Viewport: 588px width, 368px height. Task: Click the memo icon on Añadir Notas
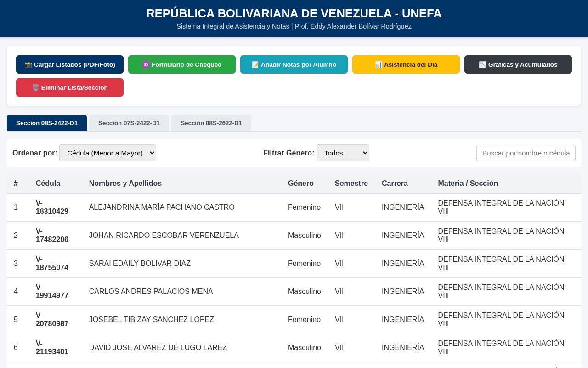click(255, 64)
